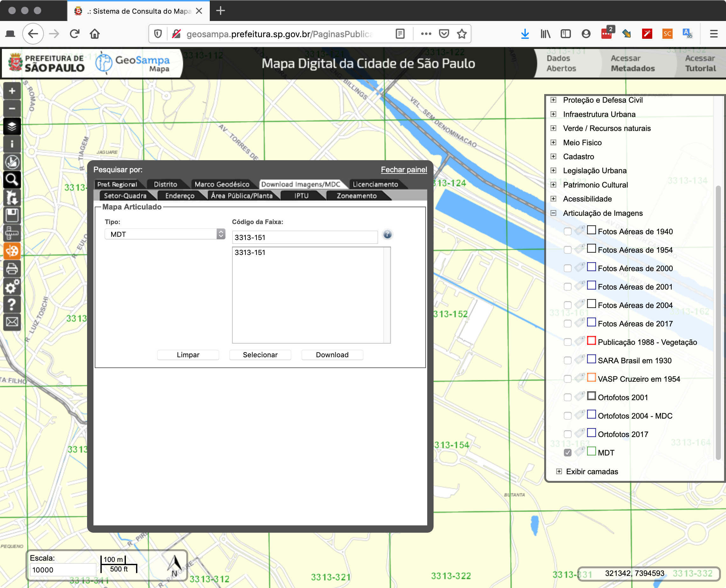The height and width of the screenshot is (588, 726).
Task: Expand the Cadastro layer group
Action: (553, 156)
